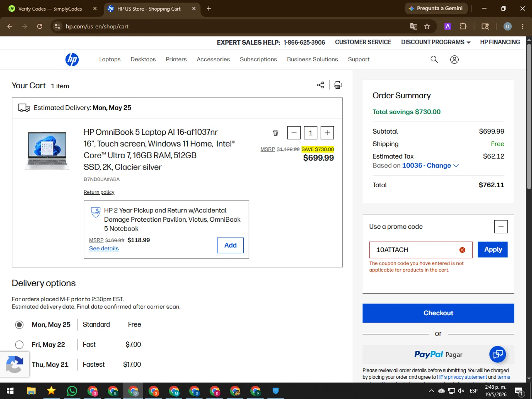Open HP's privacy statement link
This screenshot has height=399, width=532.
462,377
